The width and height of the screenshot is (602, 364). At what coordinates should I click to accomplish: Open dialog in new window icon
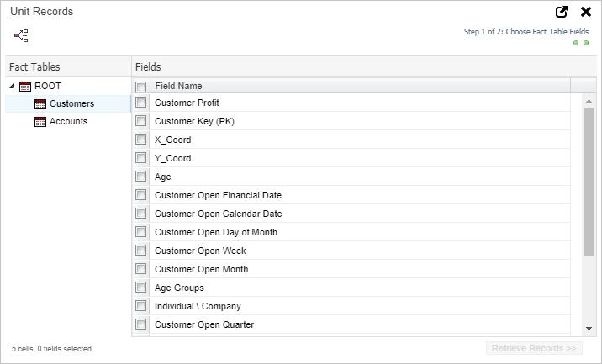tap(562, 12)
